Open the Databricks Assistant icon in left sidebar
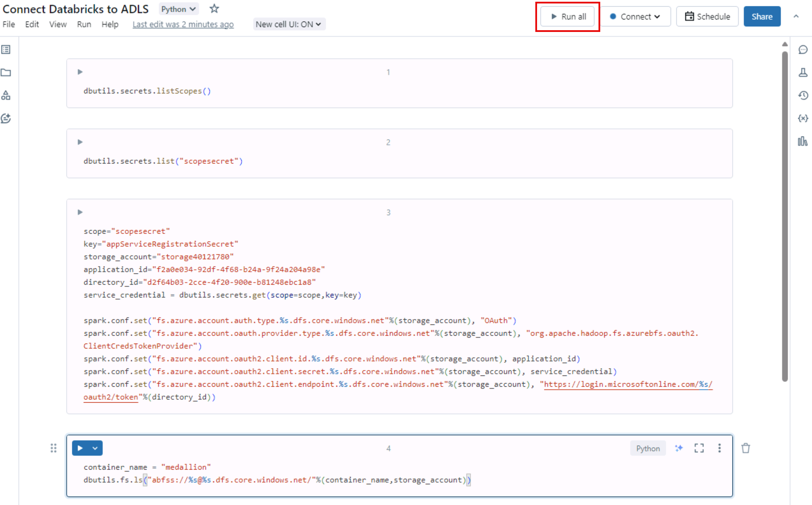The width and height of the screenshot is (812, 505). click(x=6, y=118)
